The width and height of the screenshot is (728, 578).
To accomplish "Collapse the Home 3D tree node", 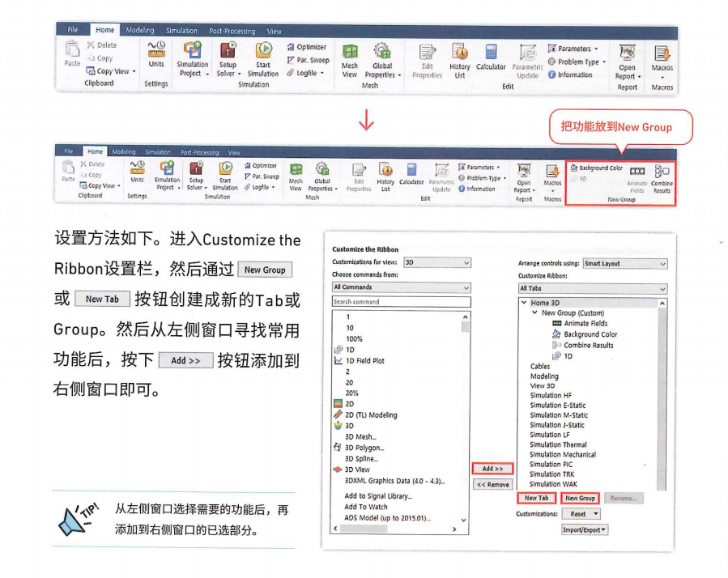I will coord(525,300).
